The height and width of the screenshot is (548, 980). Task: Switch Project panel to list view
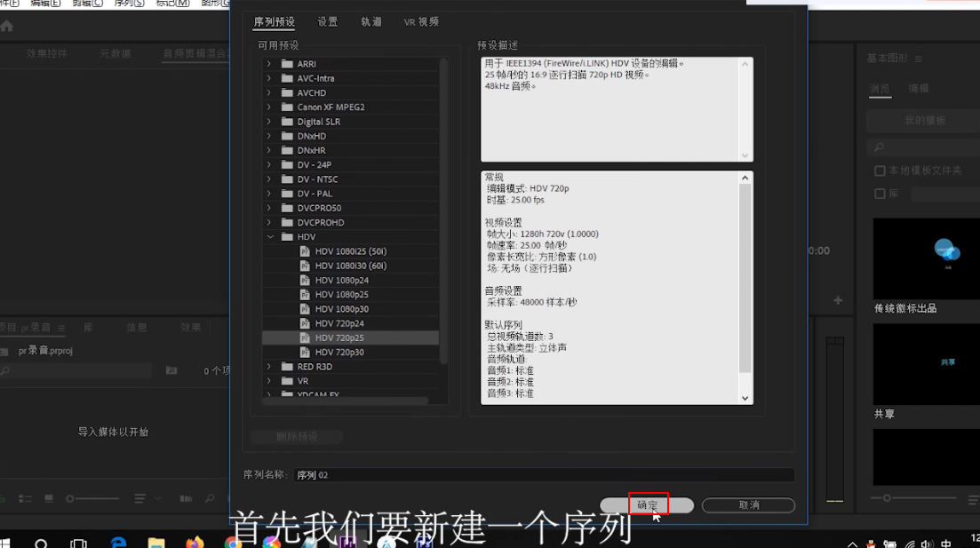24,498
